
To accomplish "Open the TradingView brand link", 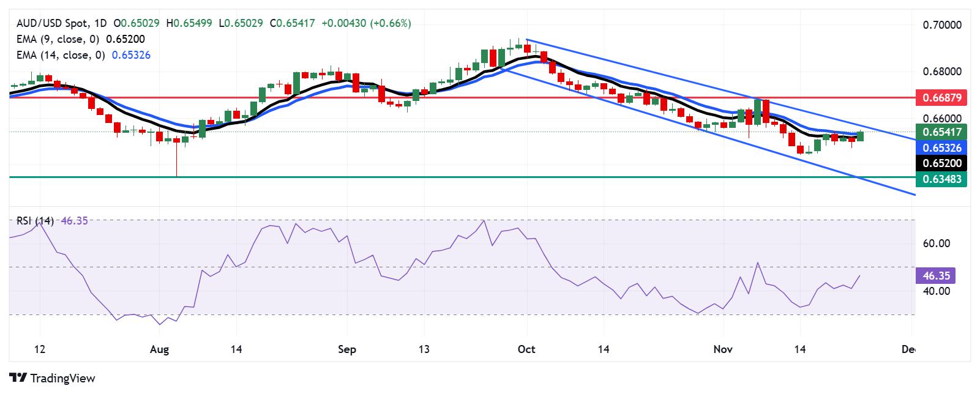I will point(53,378).
